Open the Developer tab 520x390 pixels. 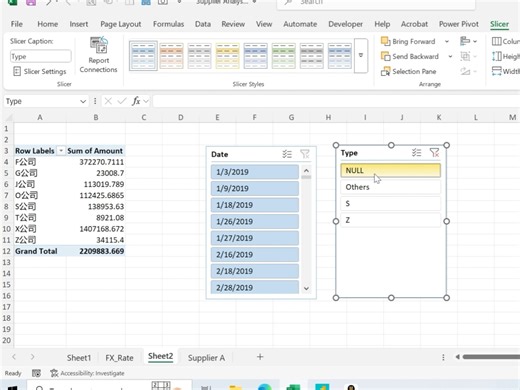(345, 24)
